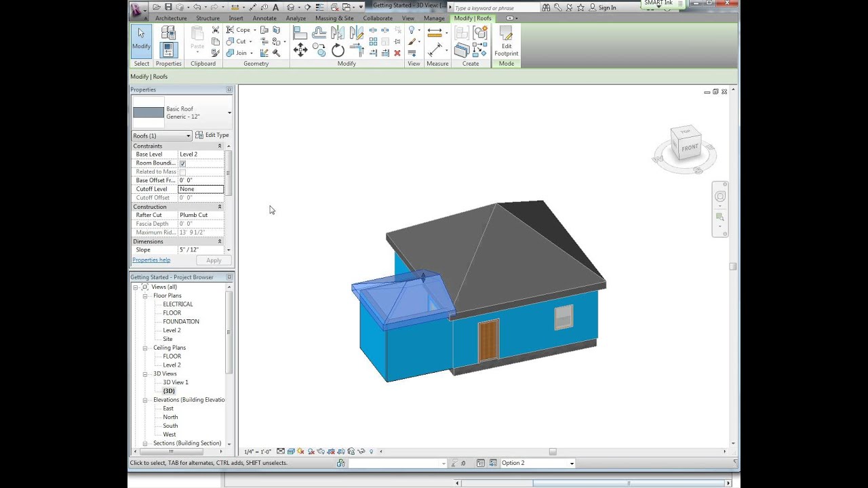This screenshot has width=868, height=488.
Task: Click the Cutoff Level value field
Action: (x=201, y=189)
